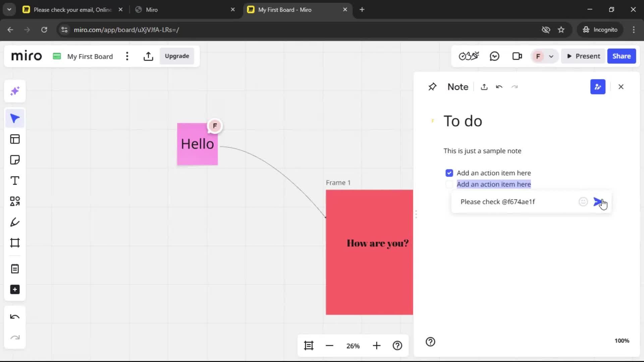This screenshot has height=362, width=644.
Task: Close the Note panel
Action: pyautogui.click(x=621, y=87)
